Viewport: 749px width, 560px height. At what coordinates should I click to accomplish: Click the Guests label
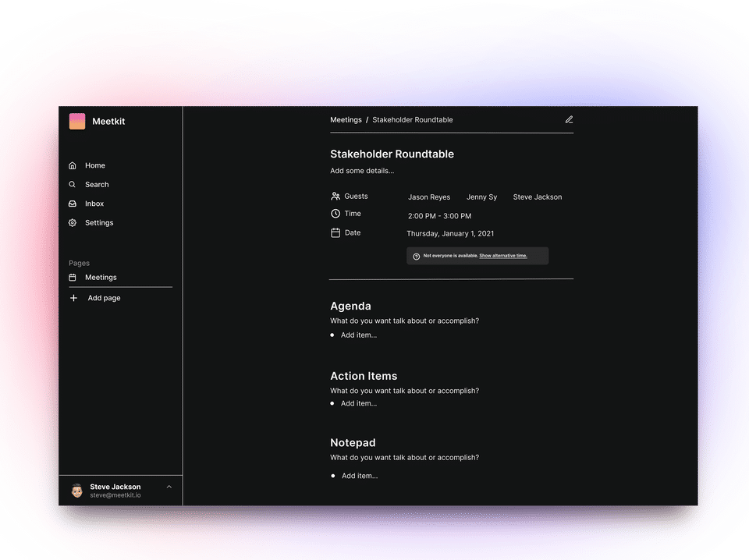point(356,197)
